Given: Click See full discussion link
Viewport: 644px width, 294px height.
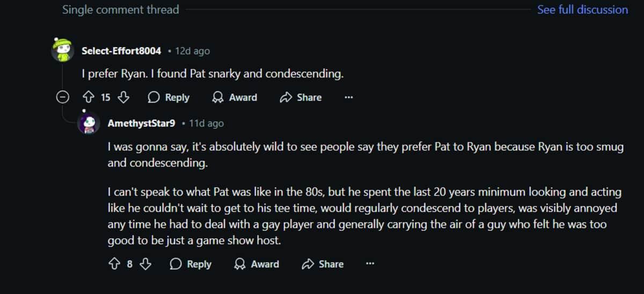Looking at the screenshot, I should [582, 10].
